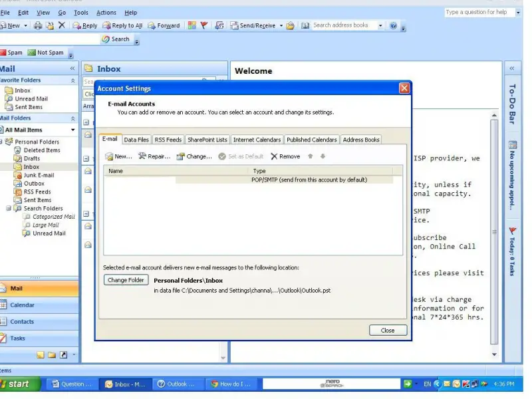This screenshot has width=532, height=399.
Task: Click the Windows start button
Action: [20, 384]
